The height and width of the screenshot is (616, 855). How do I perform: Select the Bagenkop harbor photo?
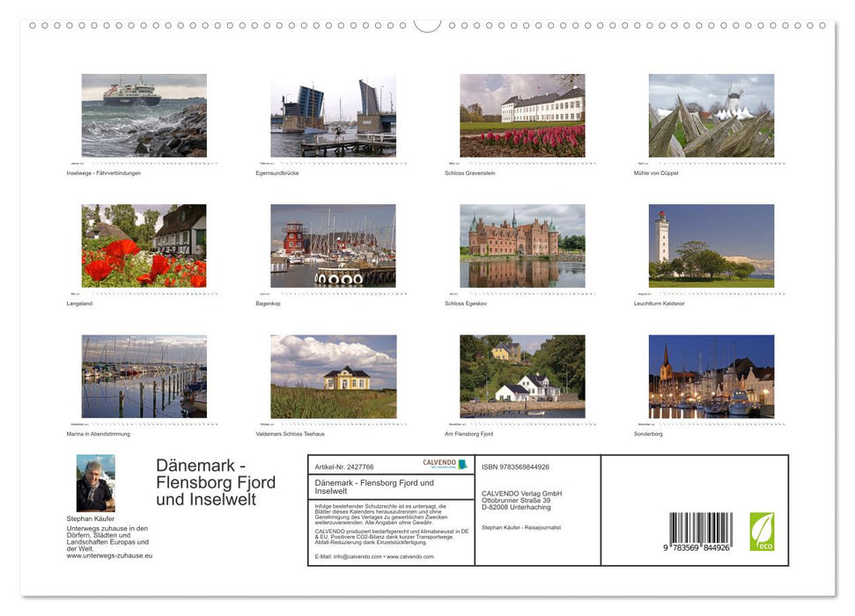333,246
